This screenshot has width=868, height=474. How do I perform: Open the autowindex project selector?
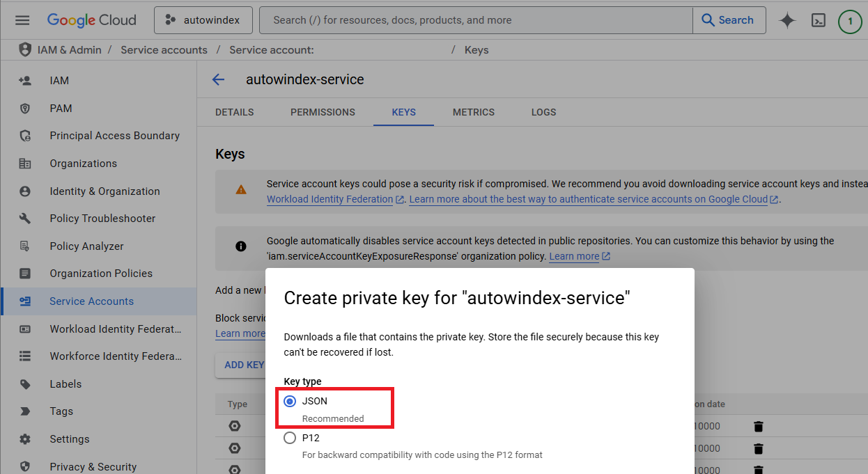coord(203,20)
